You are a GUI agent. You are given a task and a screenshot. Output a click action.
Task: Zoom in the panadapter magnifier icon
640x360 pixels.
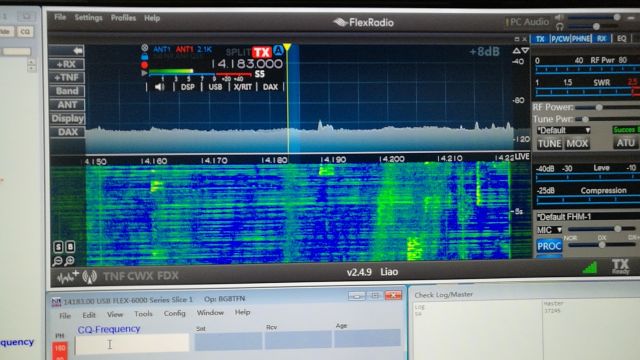click(x=70, y=260)
